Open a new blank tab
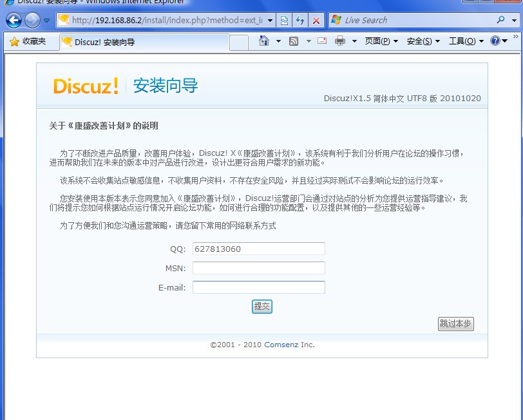This screenshot has height=420, width=523. point(239,43)
